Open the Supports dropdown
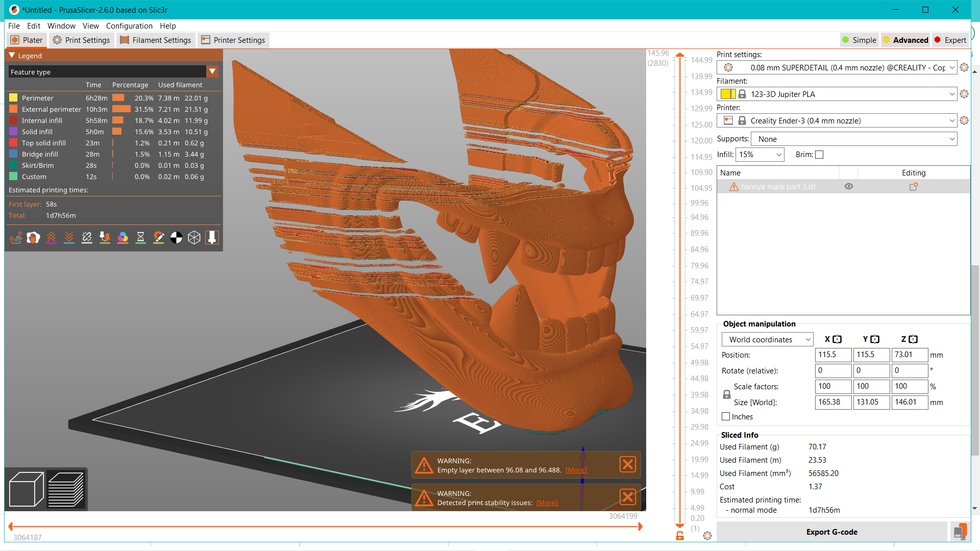Screen dimensions: 980x551 [x=853, y=139]
